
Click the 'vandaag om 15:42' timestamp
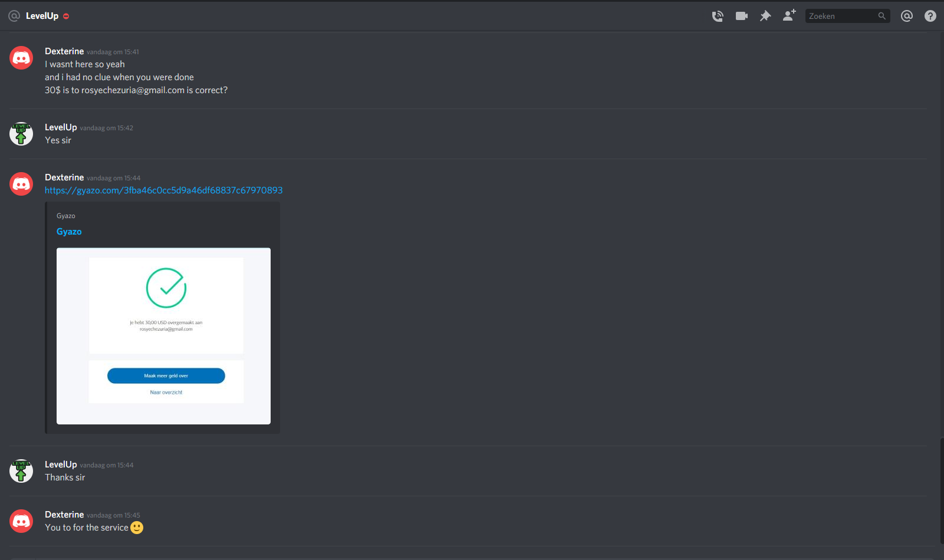(106, 128)
